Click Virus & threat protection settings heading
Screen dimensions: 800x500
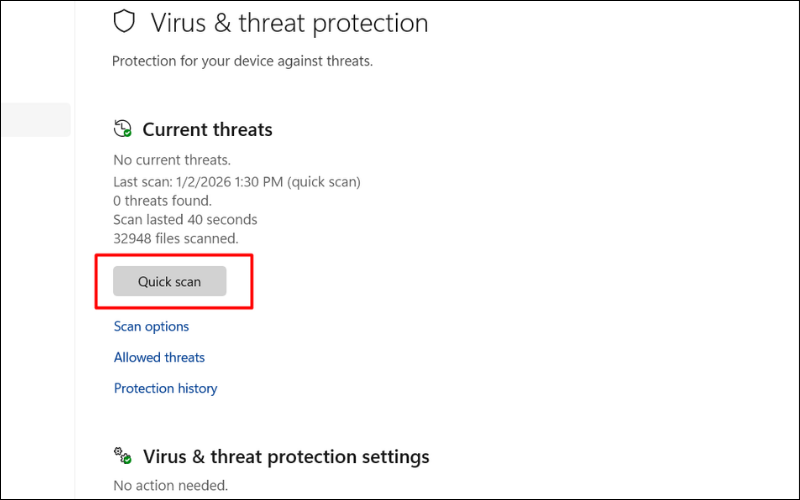click(x=286, y=457)
